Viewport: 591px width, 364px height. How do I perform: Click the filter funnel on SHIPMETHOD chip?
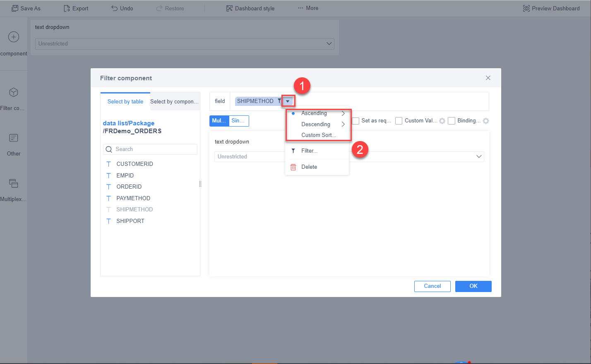pyautogui.click(x=279, y=101)
